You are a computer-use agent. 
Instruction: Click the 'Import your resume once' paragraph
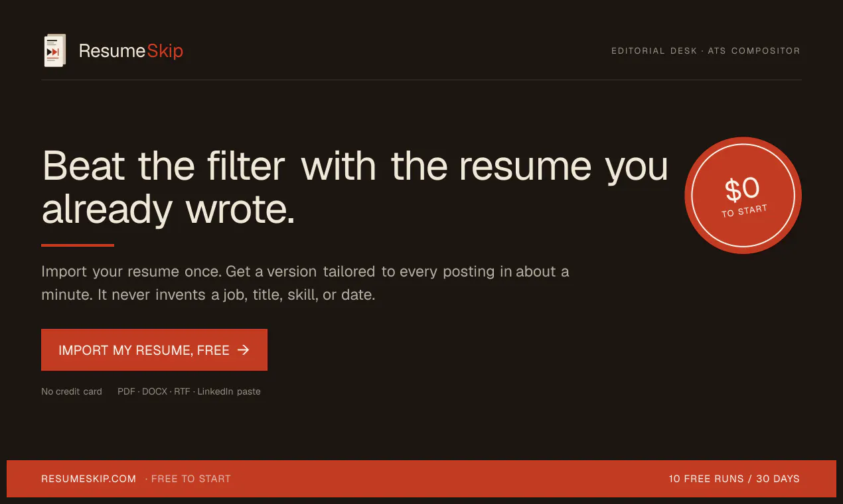[x=305, y=283]
